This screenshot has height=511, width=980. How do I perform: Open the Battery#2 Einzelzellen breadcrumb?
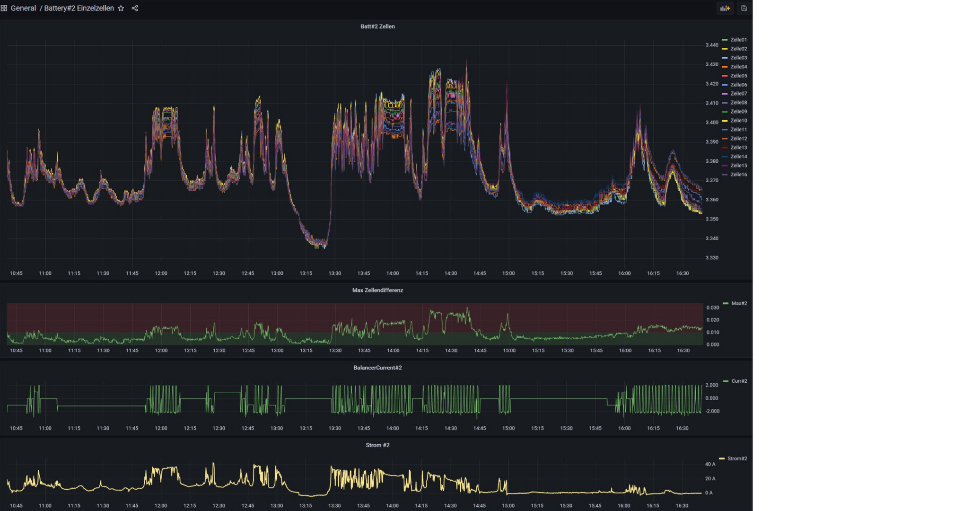(x=79, y=8)
